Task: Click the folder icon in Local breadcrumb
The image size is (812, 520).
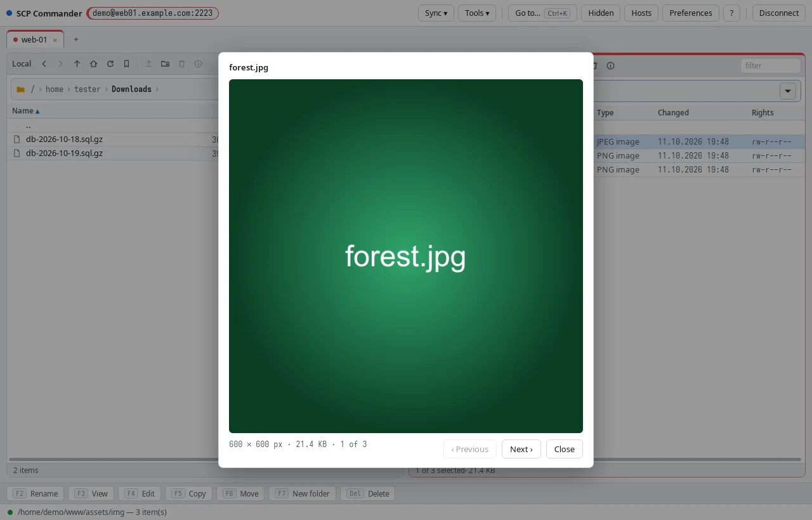Action: (x=21, y=89)
